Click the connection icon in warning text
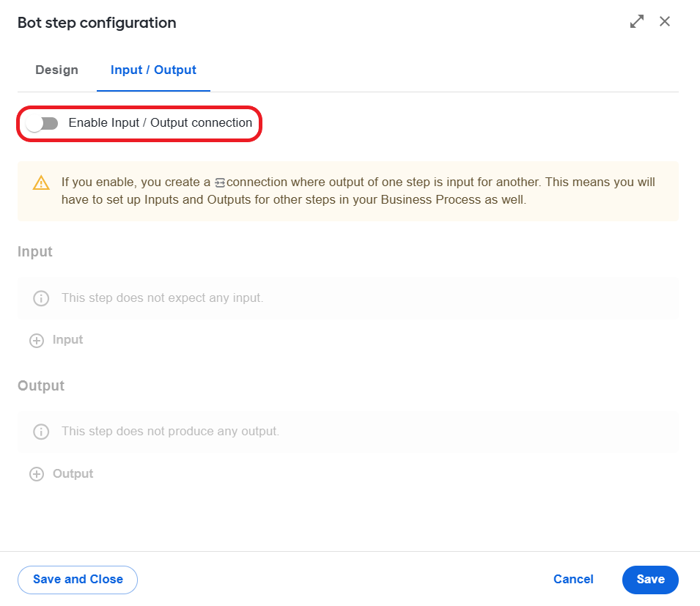 click(220, 182)
